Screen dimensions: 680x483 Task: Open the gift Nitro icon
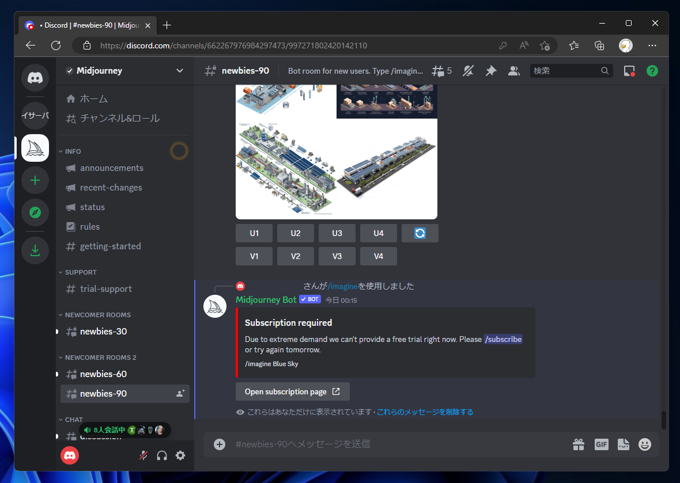[x=579, y=444]
